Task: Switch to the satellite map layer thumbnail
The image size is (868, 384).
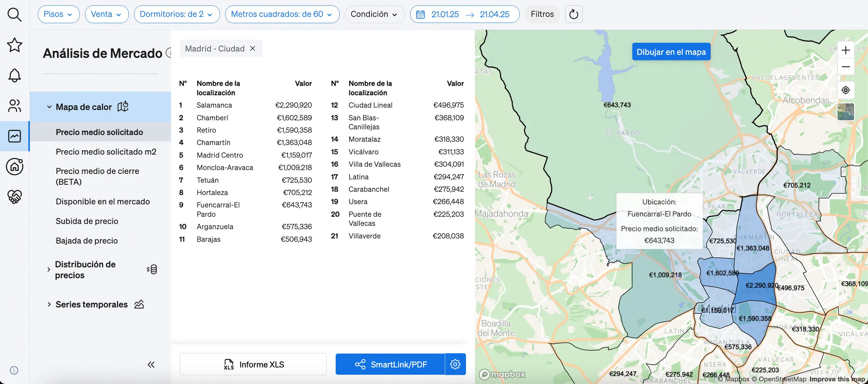Action: click(846, 112)
